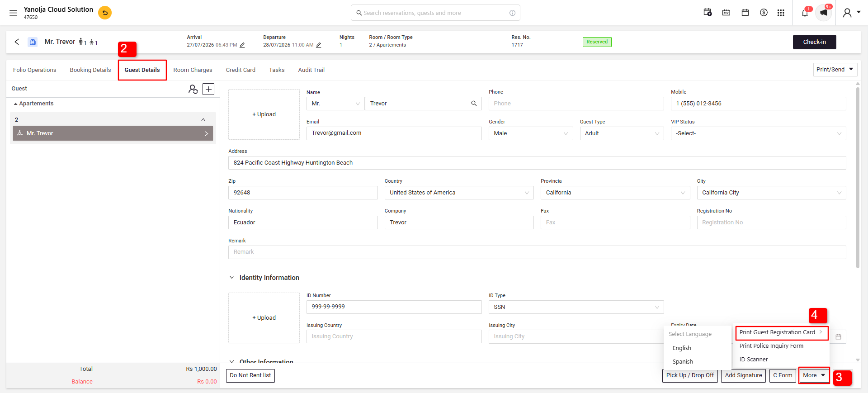Open the plain calendar icon in the header
Image resolution: width=868 pixels, height=393 pixels.
(745, 13)
